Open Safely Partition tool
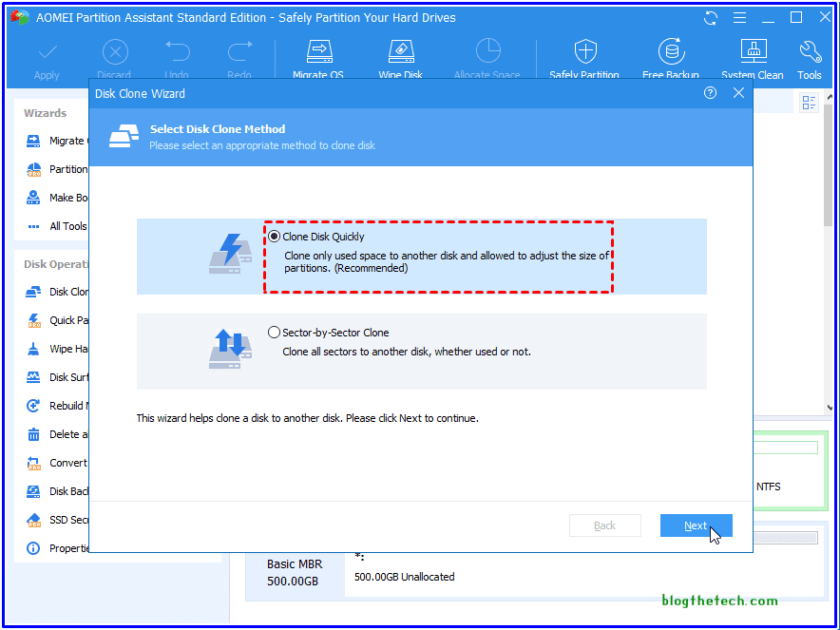Image resolution: width=840 pixels, height=630 pixels. pos(584,59)
